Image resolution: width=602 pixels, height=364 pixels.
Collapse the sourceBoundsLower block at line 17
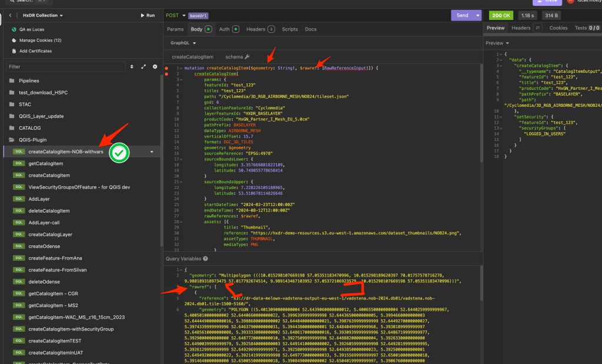click(180, 160)
